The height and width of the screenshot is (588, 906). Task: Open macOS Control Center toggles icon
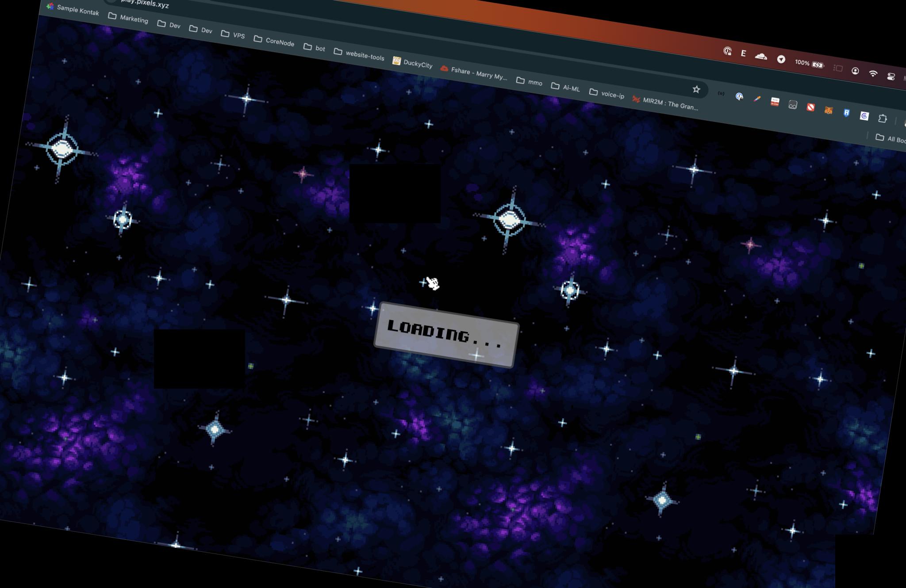[x=891, y=76]
